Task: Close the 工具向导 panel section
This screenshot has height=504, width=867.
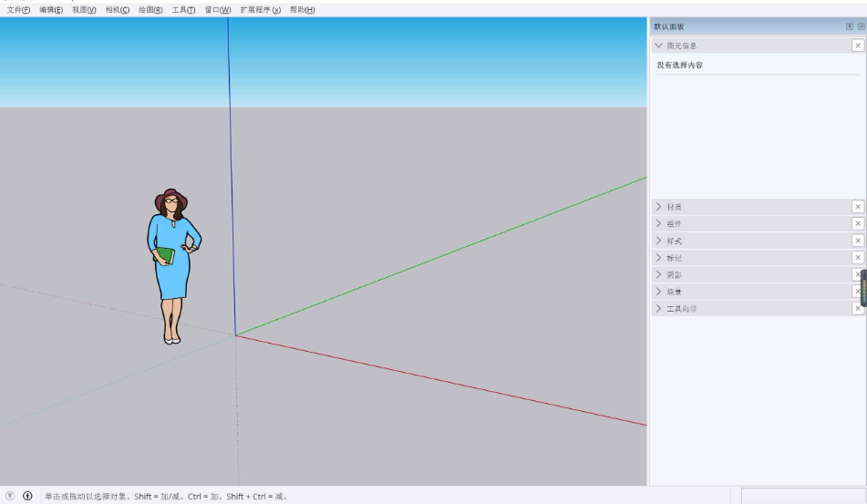Action: pos(857,309)
